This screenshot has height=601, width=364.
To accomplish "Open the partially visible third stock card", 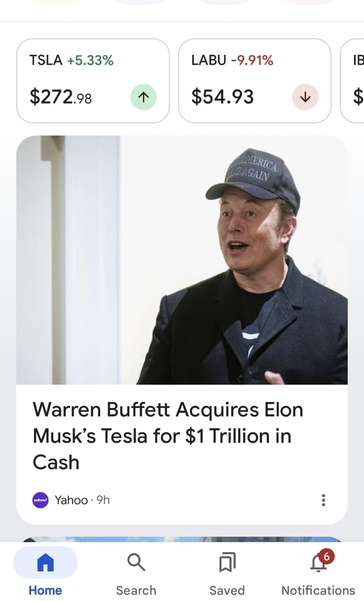I will click(352, 80).
